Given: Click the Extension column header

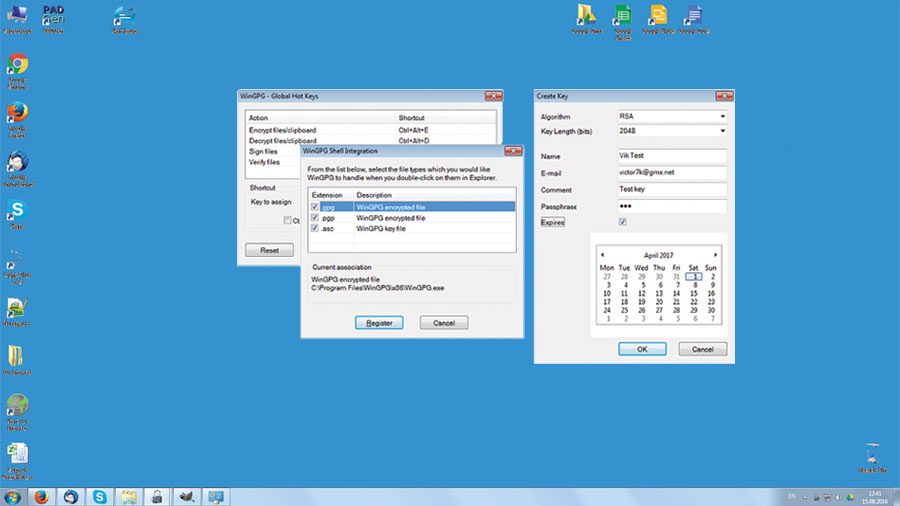Looking at the screenshot, I should tap(331, 195).
